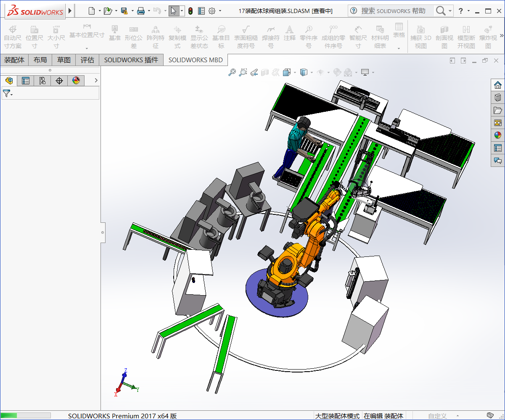This screenshot has height=420, width=505.
Task: Click the 智能尺寸 ribbon button
Action: coord(358,37)
